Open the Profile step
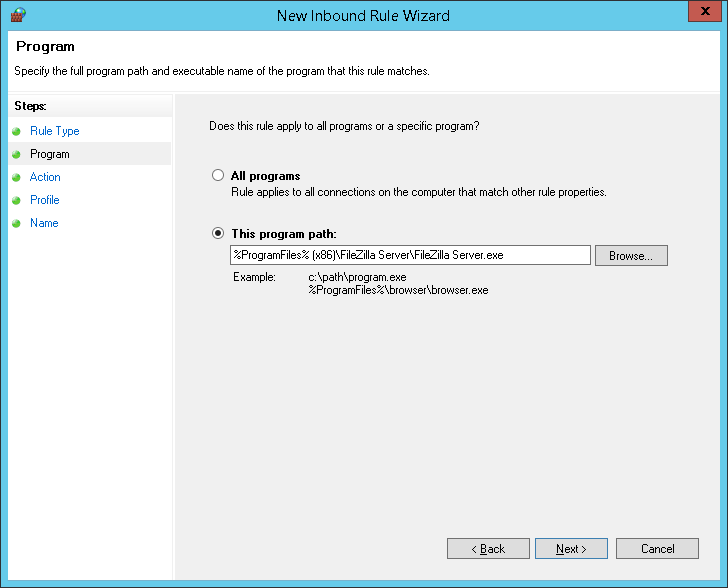The height and width of the screenshot is (588, 728). 45,200
